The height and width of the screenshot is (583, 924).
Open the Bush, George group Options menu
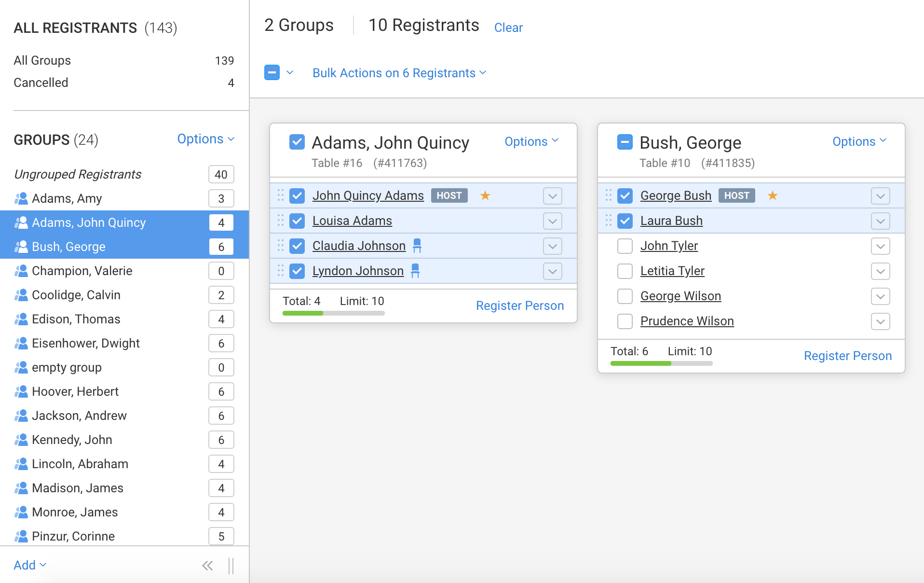(x=859, y=141)
